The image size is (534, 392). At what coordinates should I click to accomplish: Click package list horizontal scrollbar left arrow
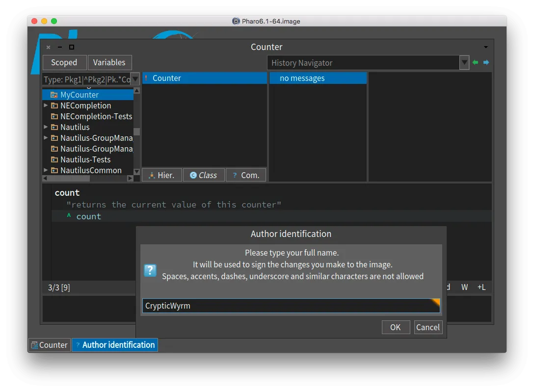[45, 178]
